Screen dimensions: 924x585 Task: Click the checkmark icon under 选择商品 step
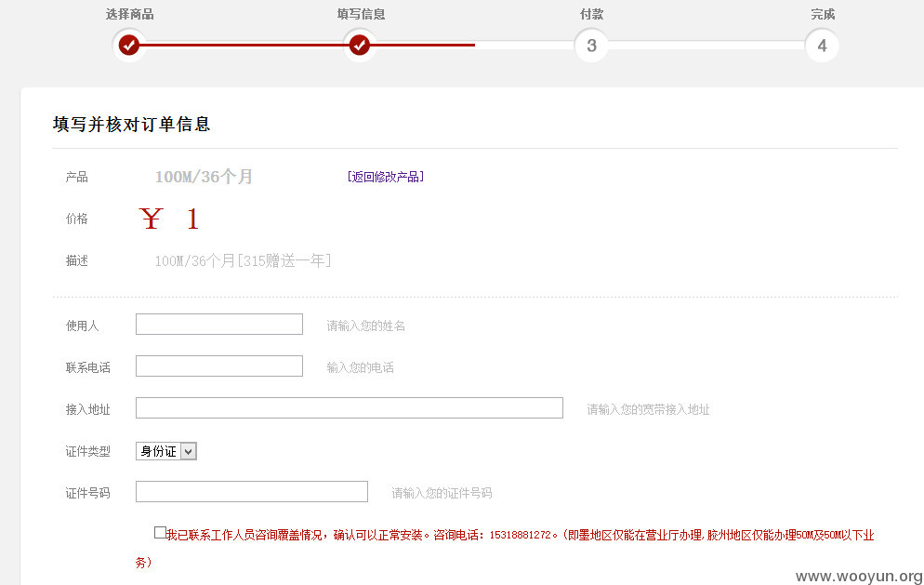pos(129,45)
